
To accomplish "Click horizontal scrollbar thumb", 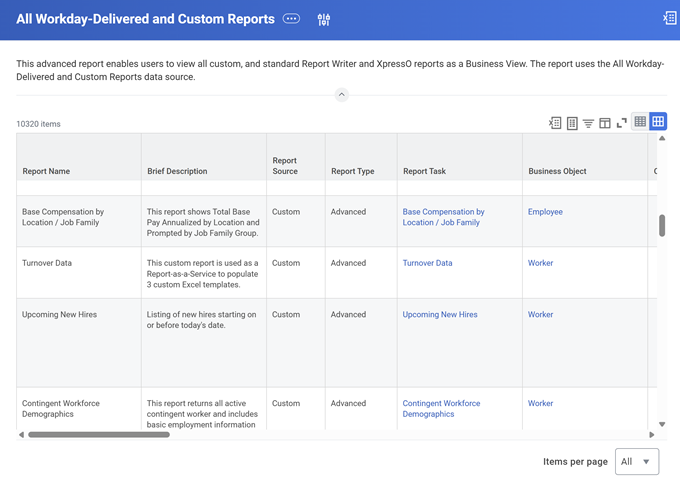I will click(99, 434).
